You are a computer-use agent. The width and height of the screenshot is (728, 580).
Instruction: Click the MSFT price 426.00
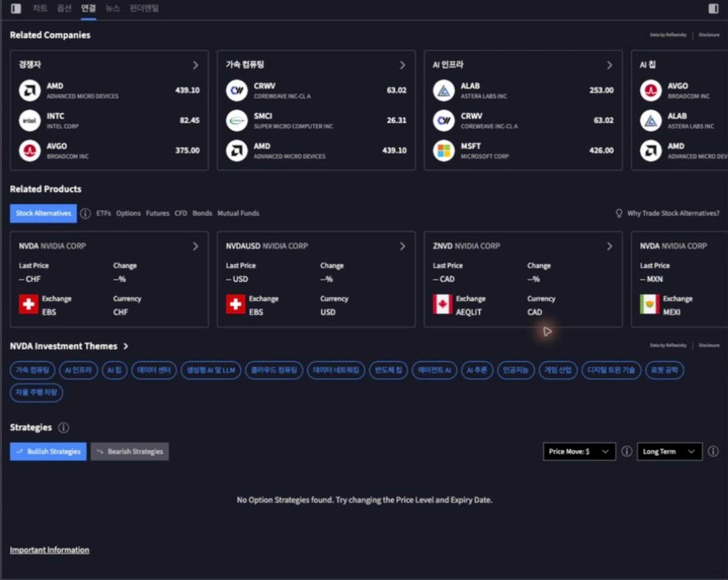coord(601,150)
